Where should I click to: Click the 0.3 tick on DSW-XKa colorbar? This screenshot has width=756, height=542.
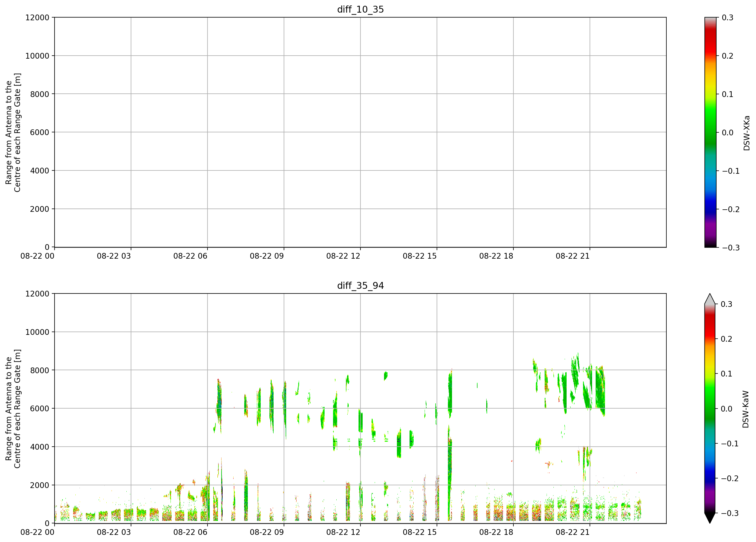pos(728,18)
